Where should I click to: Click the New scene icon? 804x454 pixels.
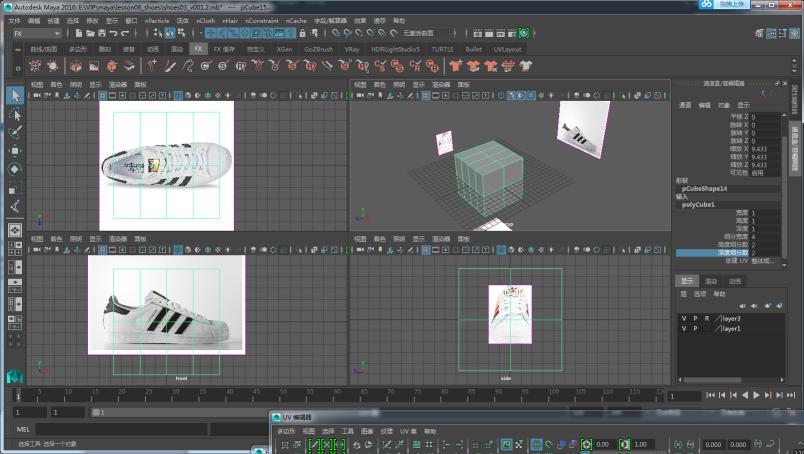78,33
